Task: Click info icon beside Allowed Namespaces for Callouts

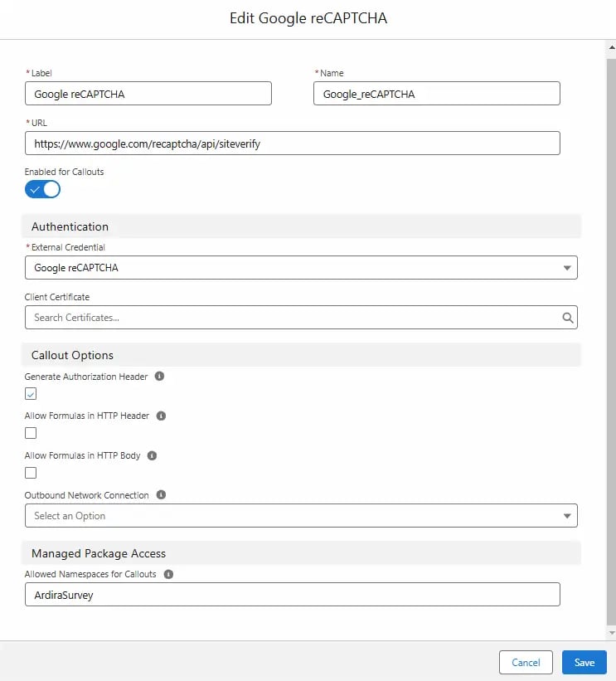Action: point(168,574)
